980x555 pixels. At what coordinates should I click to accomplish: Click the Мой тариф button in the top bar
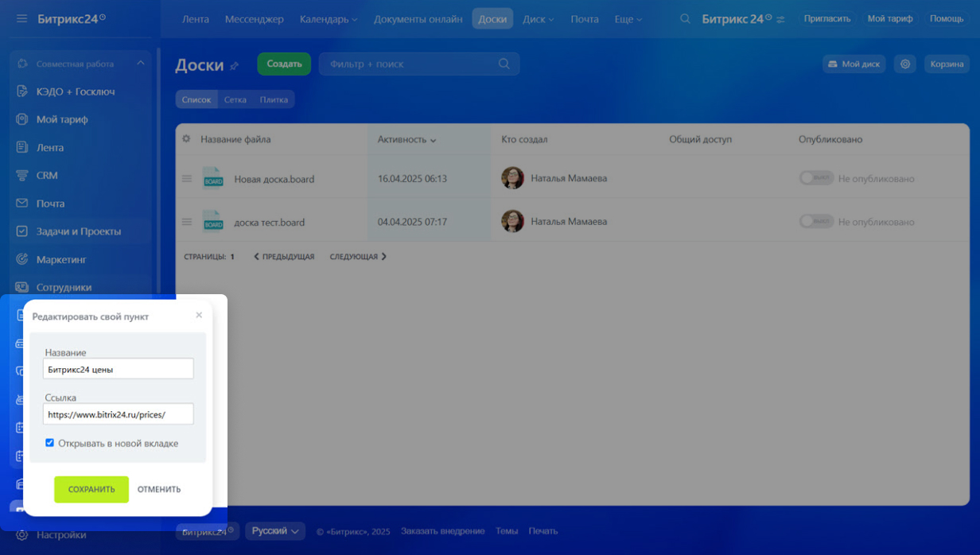[890, 18]
